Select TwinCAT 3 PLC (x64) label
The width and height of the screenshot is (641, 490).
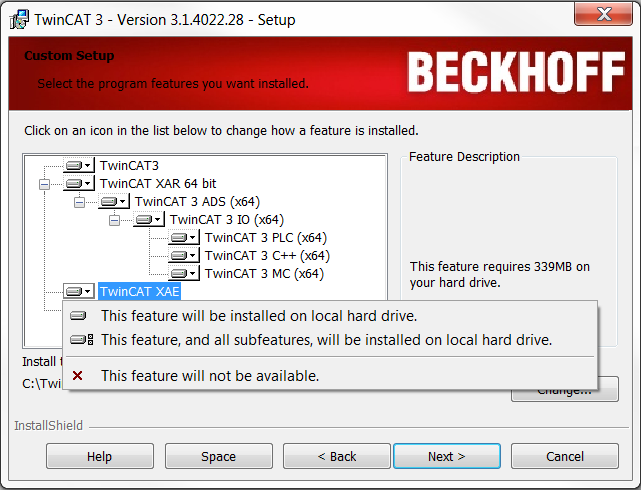click(x=266, y=237)
